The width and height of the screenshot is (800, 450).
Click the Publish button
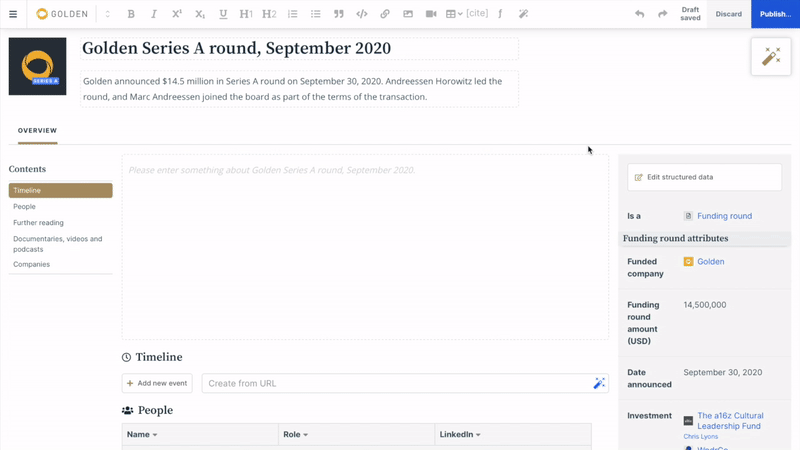(775, 14)
